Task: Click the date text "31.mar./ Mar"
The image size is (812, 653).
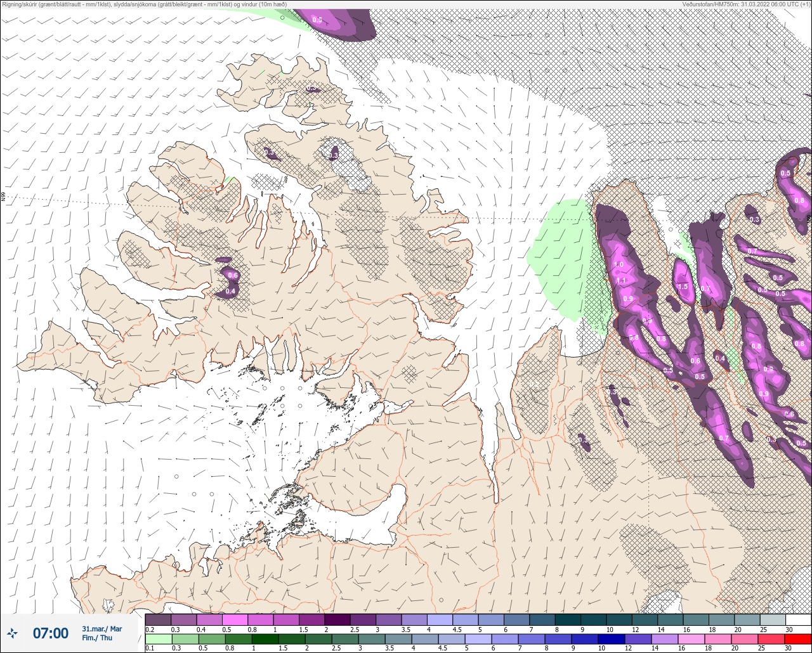Action: (x=102, y=629)
